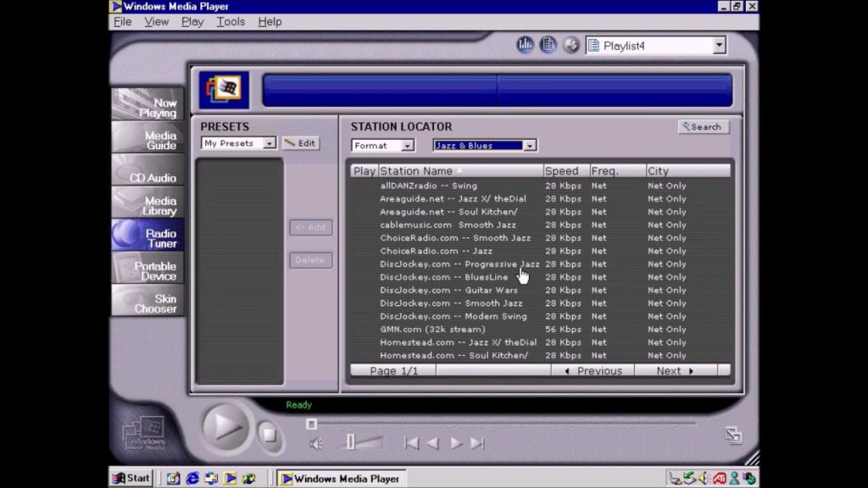The image size is (868, 488).
Task: Open the File menu
Action: [122, 21]
